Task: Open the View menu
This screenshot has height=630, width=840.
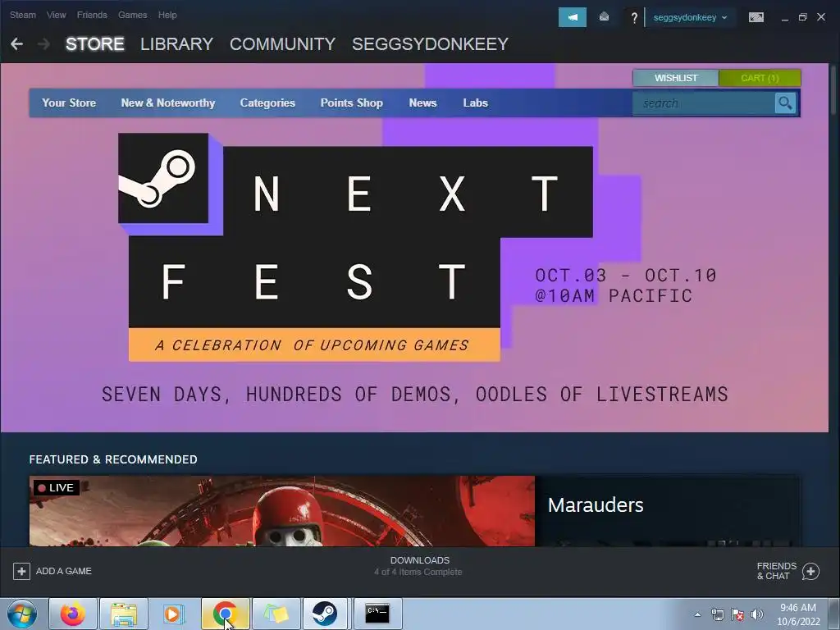Action: point(57,15)
